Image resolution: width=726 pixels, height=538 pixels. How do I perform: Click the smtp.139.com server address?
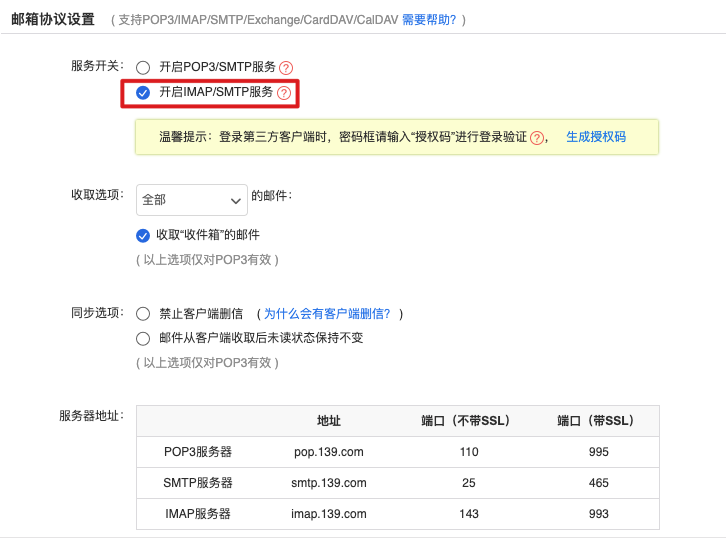329,483
